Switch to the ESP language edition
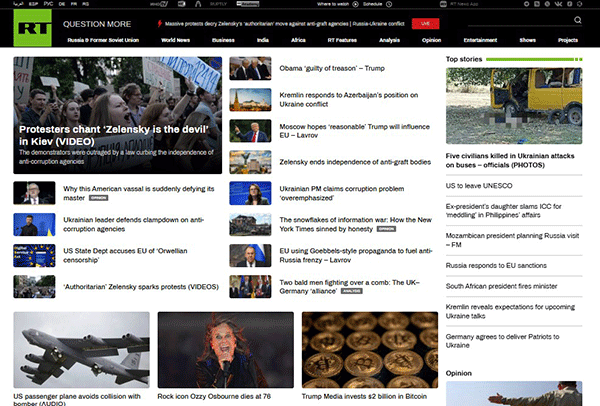Viewport: 600px width, 406px height. [34, 4]
